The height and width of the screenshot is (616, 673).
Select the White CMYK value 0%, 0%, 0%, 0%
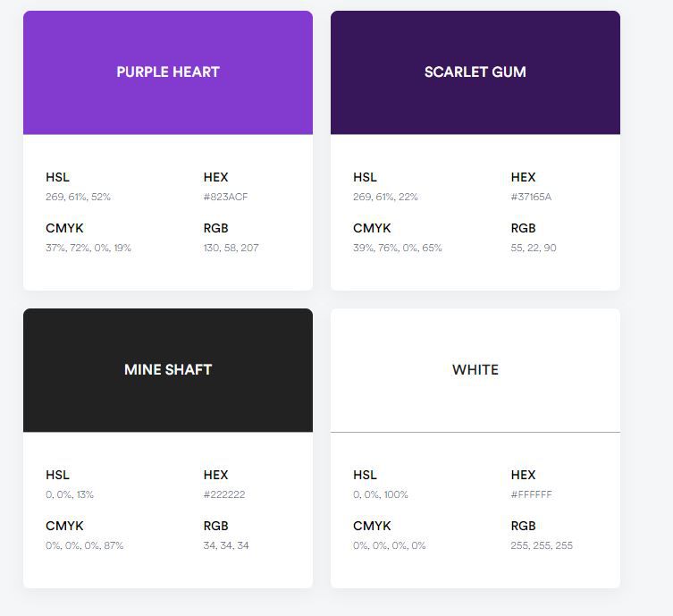coord(390,545)
